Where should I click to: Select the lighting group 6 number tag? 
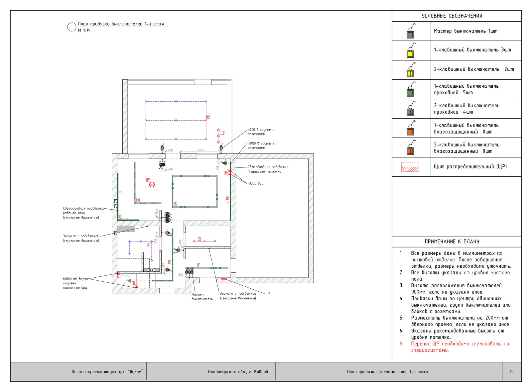coord(176,204)
